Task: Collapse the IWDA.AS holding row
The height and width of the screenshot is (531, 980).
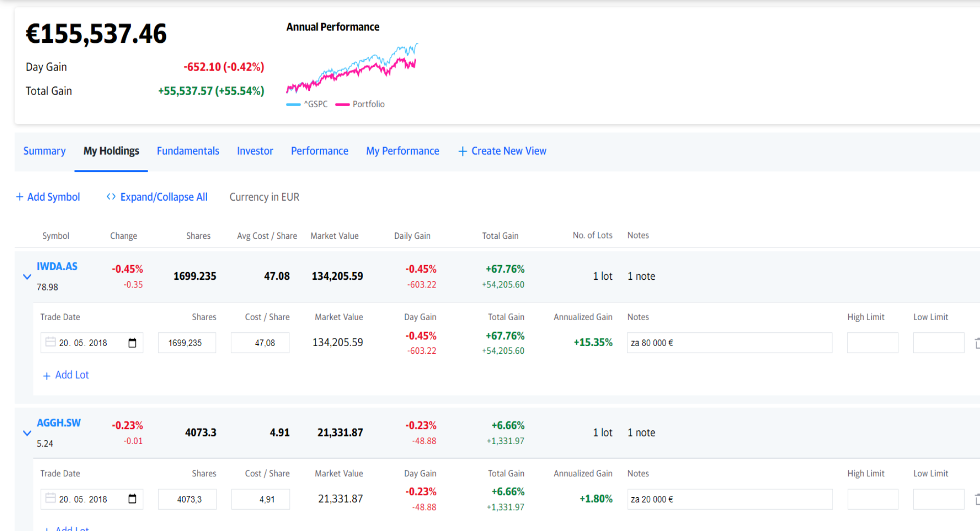Action: click(27, 277)
